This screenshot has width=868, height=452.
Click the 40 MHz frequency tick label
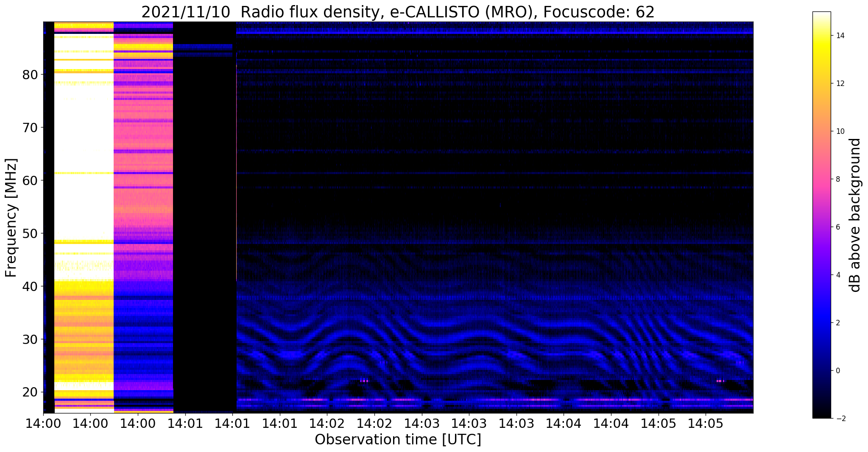point(31,286)
